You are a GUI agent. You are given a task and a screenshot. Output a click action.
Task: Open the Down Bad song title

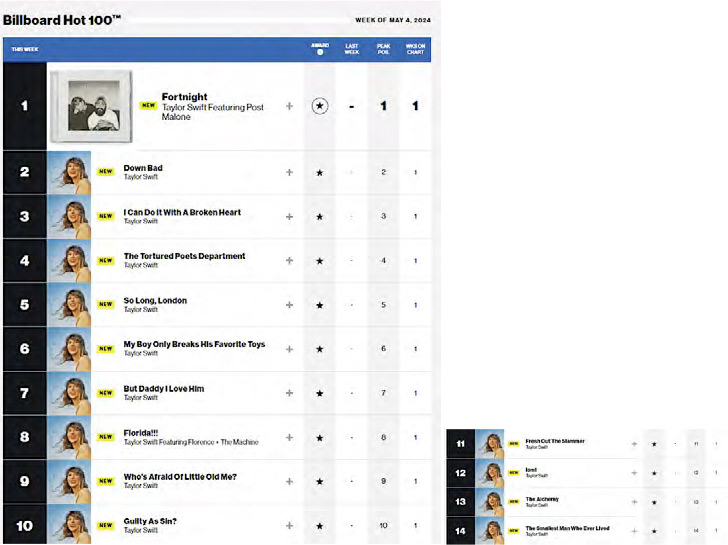point(143,168)
